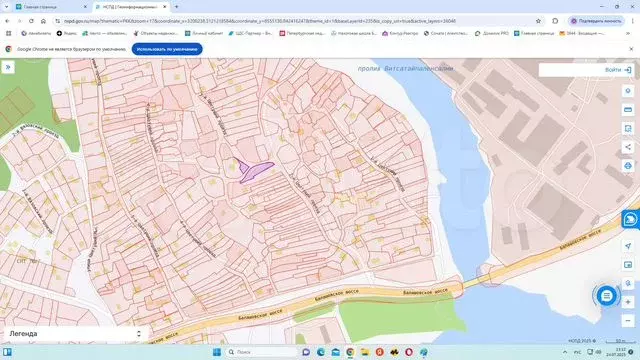Click the Войти login button
The image size is (640, 360).
[618, 70]
